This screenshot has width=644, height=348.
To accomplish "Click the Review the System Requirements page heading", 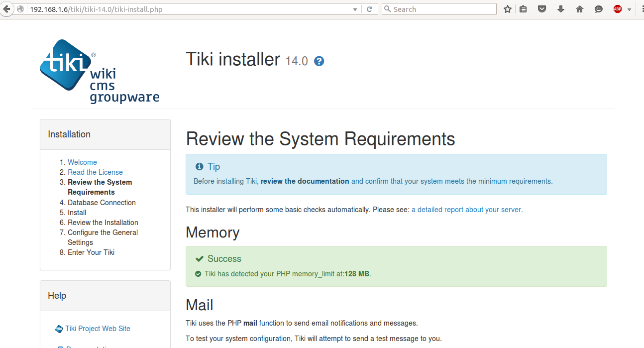I will tap(321, 139).
